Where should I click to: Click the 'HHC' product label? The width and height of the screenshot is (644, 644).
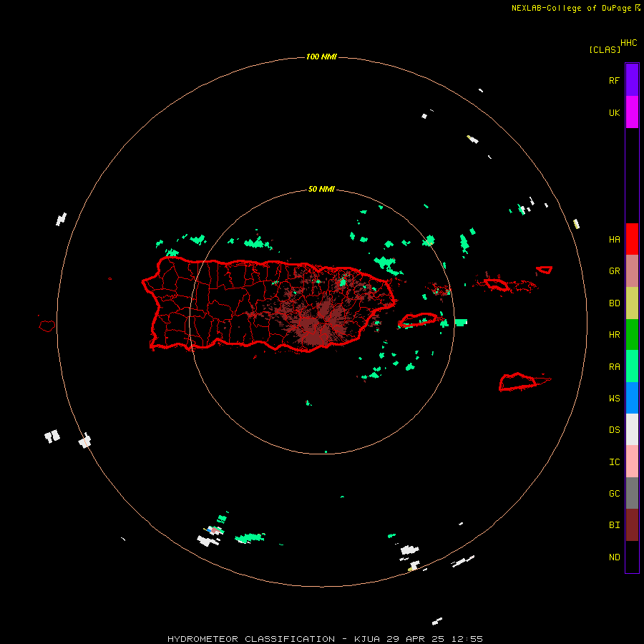point(628,43)
